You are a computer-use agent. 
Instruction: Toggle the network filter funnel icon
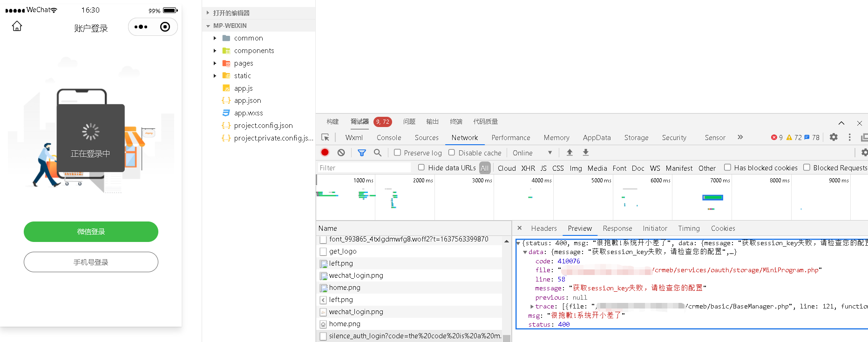[x=362, y=153]
